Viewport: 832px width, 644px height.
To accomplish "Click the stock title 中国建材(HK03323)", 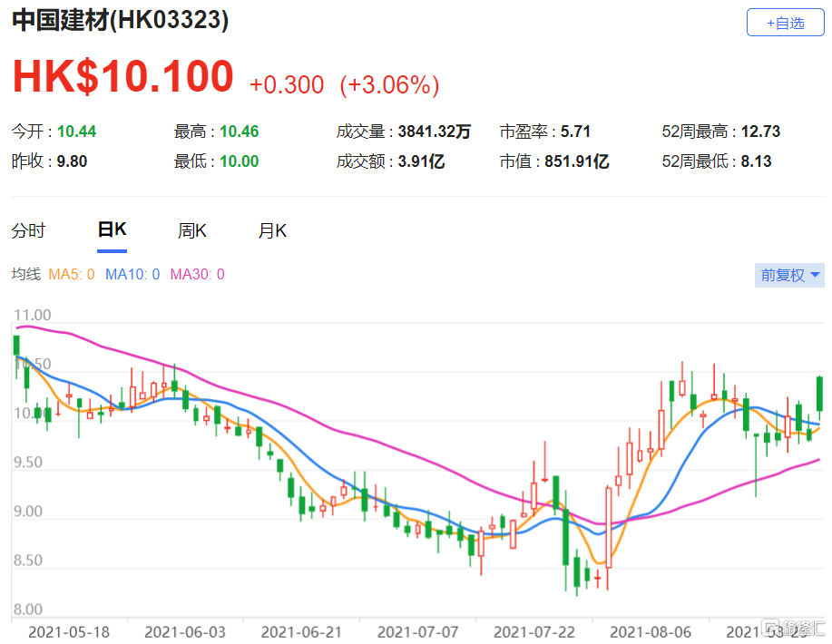I will pos(121,20).
